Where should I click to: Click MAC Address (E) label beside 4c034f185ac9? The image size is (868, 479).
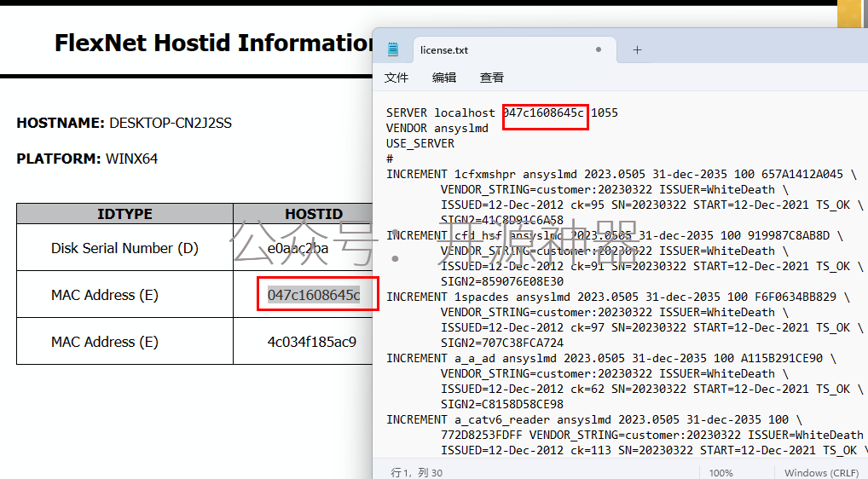click(x=105, y=342)
